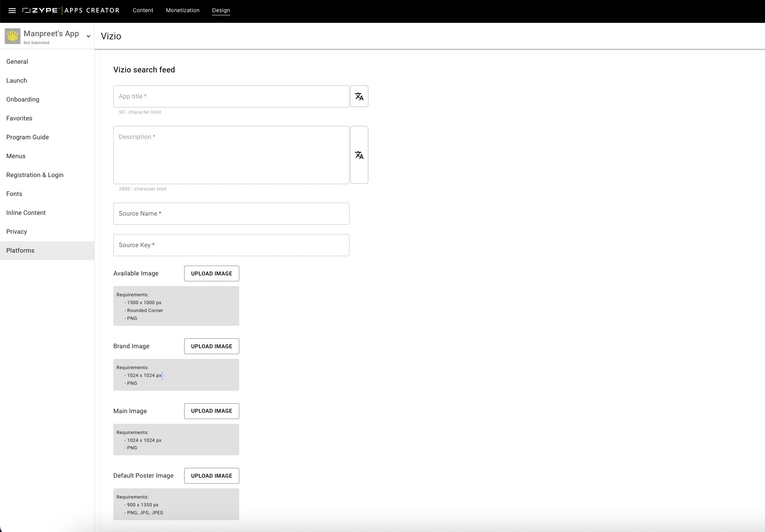Select the Design tab

pos(221,10)
